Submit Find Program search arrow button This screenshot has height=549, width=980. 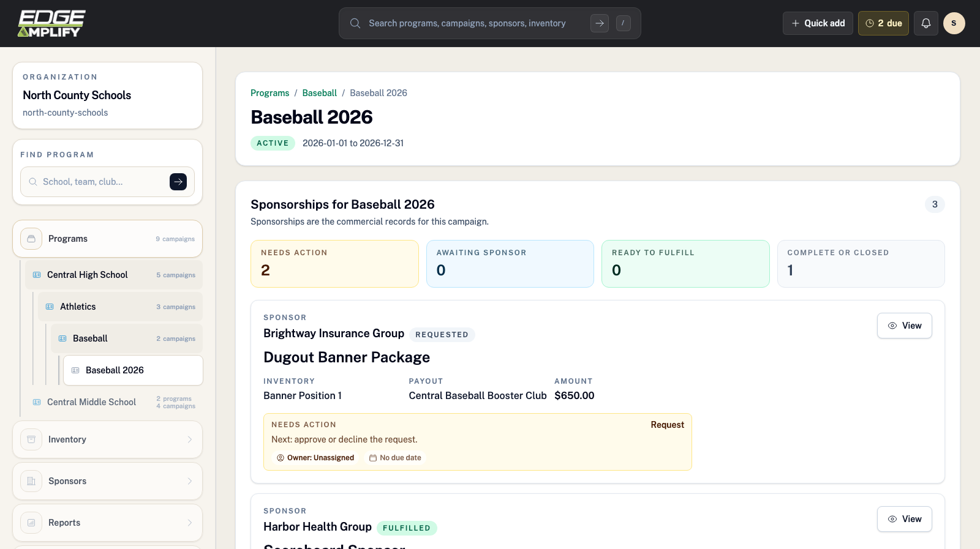tap(178, 182)
